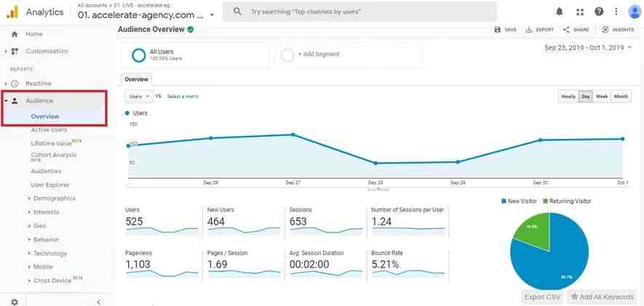Open Lifetime Value report
Viewport: 644px width, 306px height.
pos(52,144)
